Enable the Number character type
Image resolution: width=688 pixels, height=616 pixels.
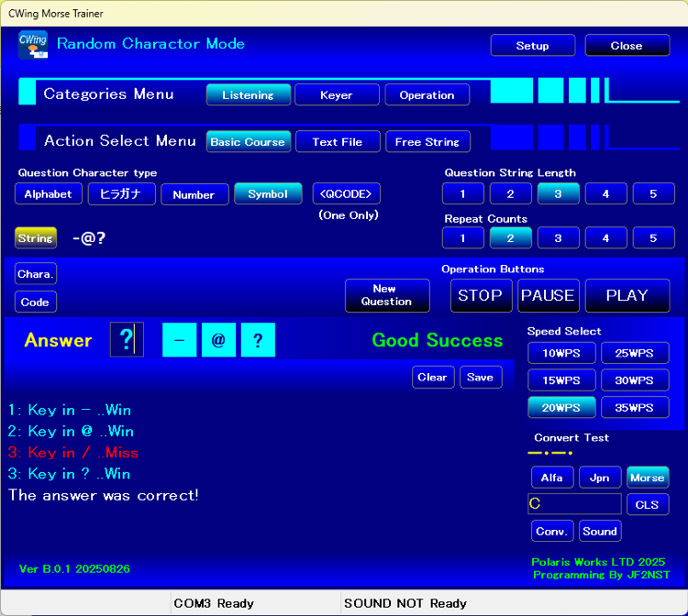[x=194, y=194]
